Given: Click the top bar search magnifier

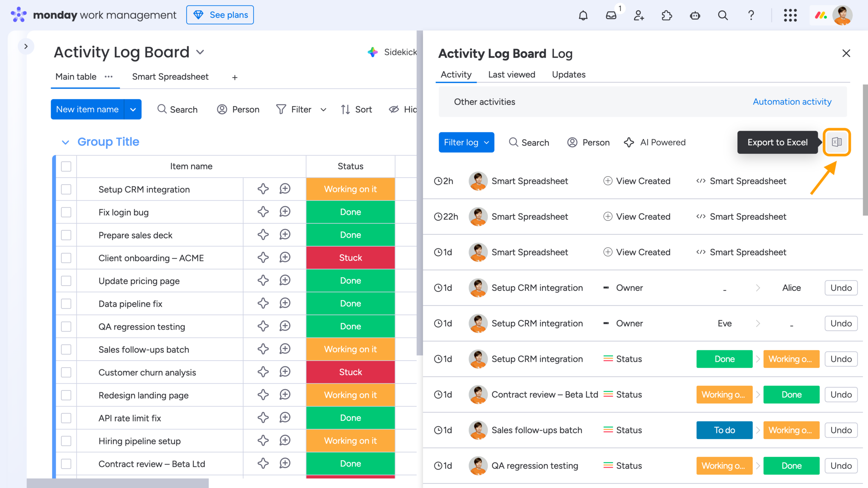Looking at the screenshot, I should [723, 15].
